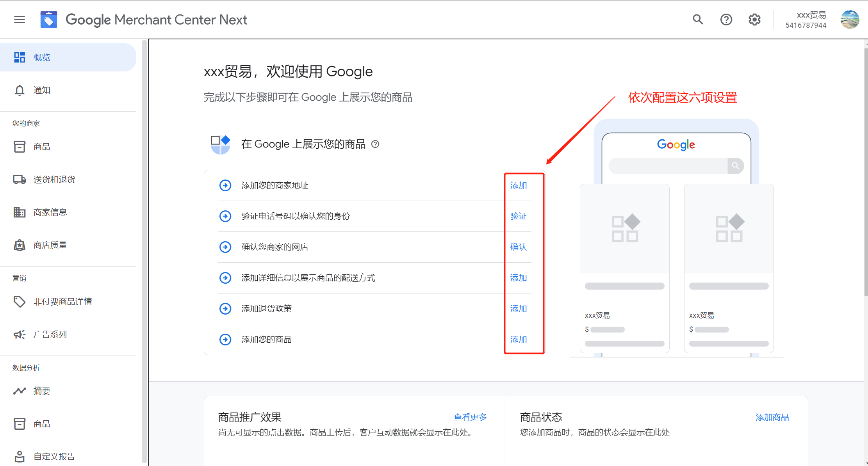
Task: Open 自定义报告 in the sidebar
Action: (x=68, y=456)
